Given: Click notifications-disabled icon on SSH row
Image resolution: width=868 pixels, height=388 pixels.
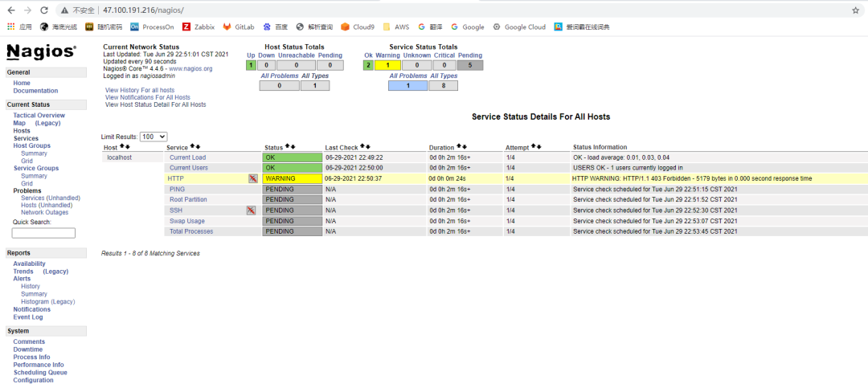Looking at the screenshot, I should tap(251, 210).
